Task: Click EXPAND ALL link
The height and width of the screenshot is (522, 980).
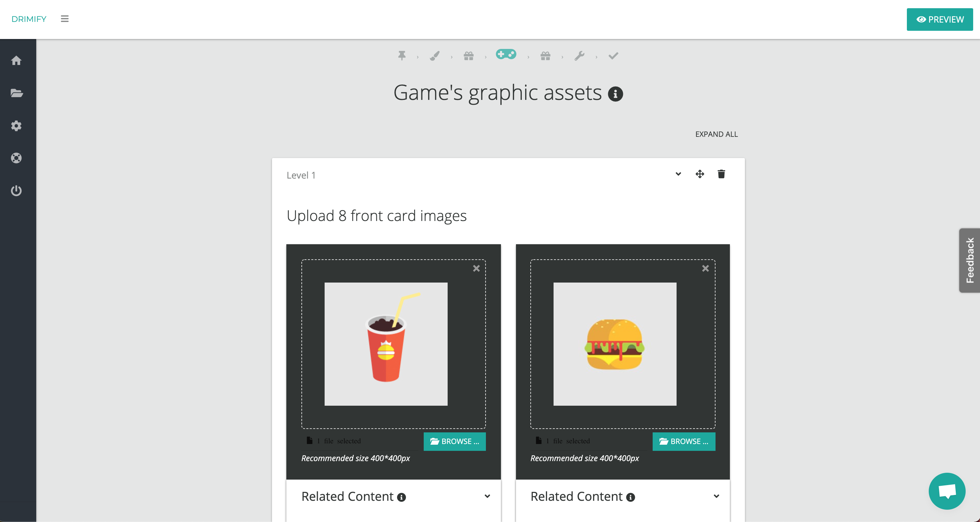Action: [716, 134]
